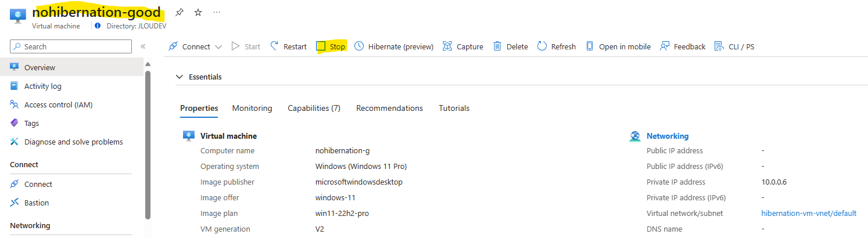The height and width of the screenshot is (238, 868).
Task: Open the more options ellipsis beside title
Action: [x=217, y=12]
